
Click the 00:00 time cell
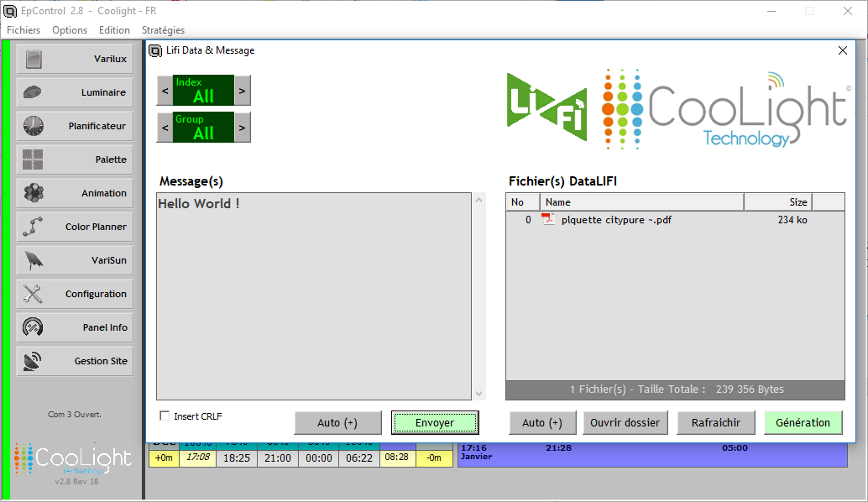point(319,458)
